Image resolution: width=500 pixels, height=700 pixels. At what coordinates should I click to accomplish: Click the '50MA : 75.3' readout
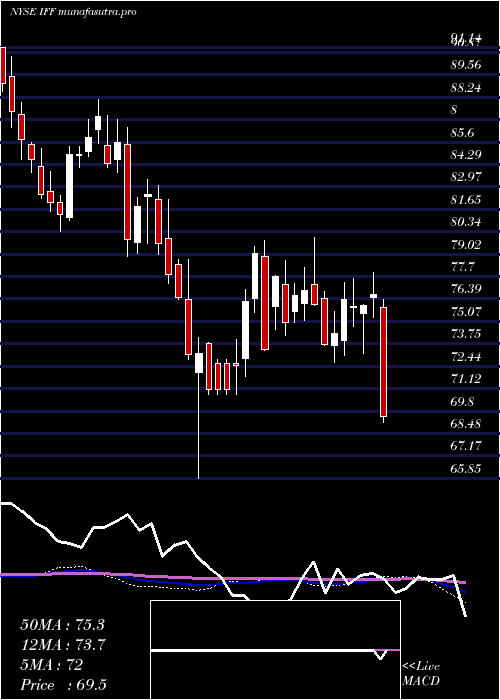pyautogui.click(x=62, y=625)
